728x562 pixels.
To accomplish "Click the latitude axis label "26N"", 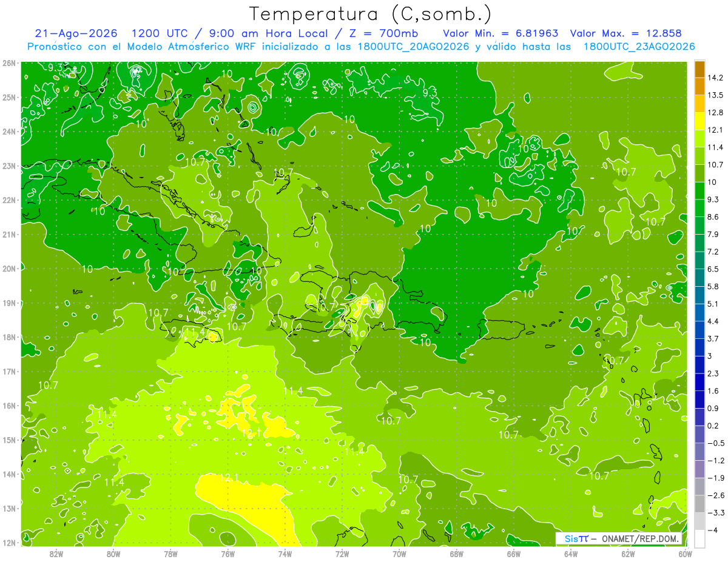I will [9, 63].
